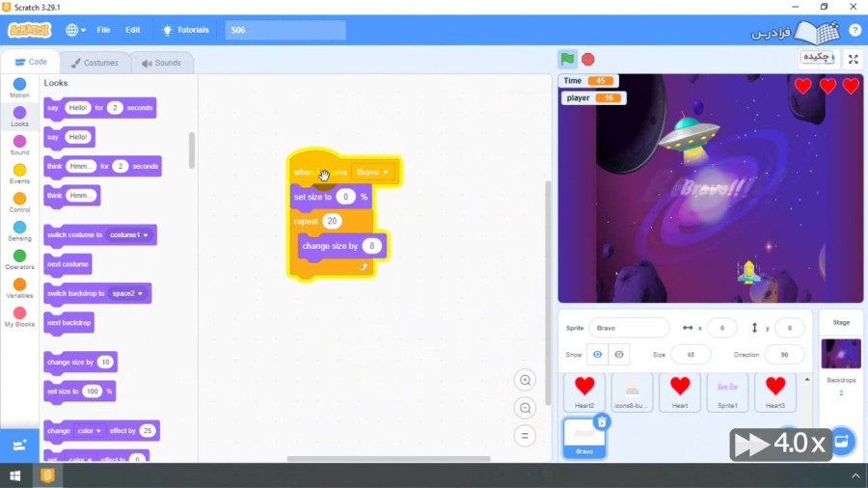
Task: Switch to the Costumes tab
Action: coord(95,63)
